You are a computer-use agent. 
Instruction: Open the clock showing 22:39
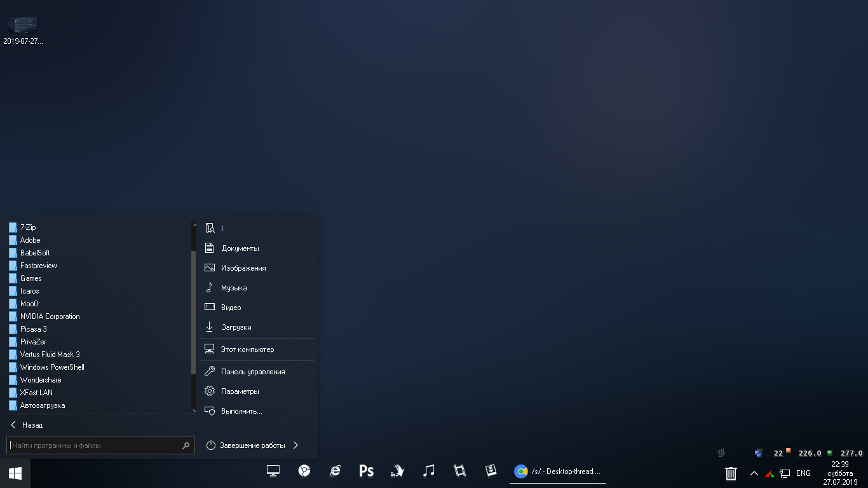click(840, 473)
